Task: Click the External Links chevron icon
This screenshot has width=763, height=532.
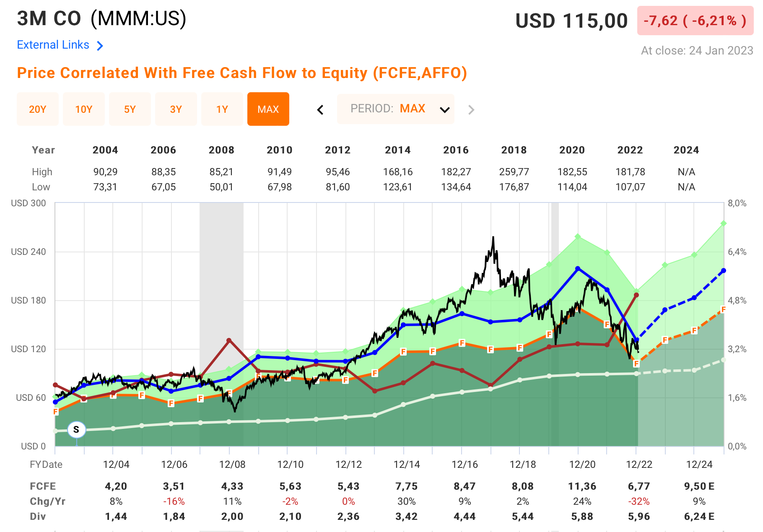Action: (100, 46)
